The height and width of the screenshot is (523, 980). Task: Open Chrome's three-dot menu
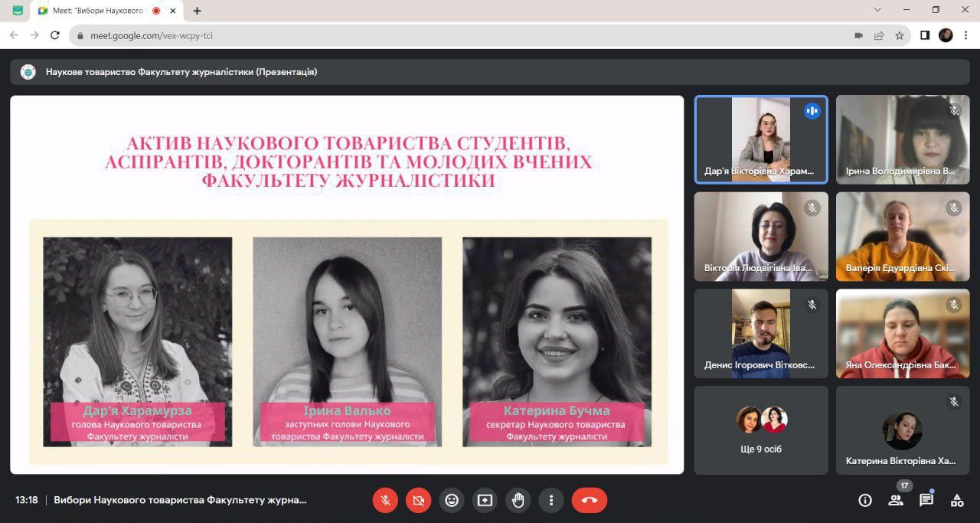click(967, 35)
